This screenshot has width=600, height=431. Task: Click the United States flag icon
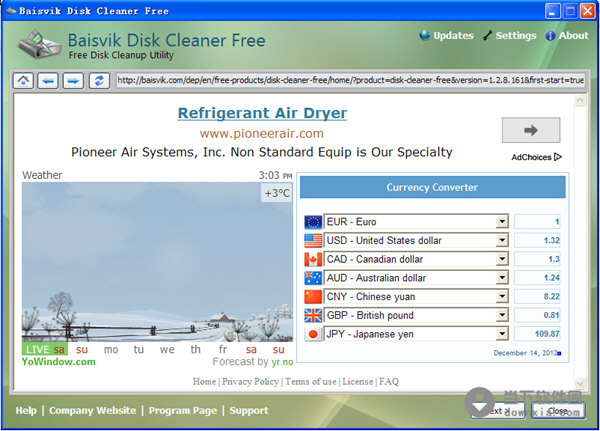click(313, 240)
